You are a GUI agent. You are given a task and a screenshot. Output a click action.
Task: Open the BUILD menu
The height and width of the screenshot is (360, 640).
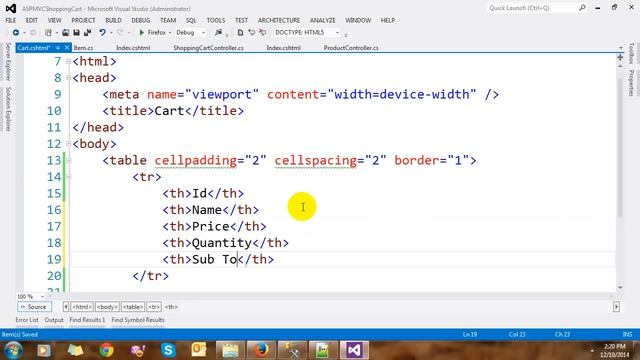coord(113,20)
